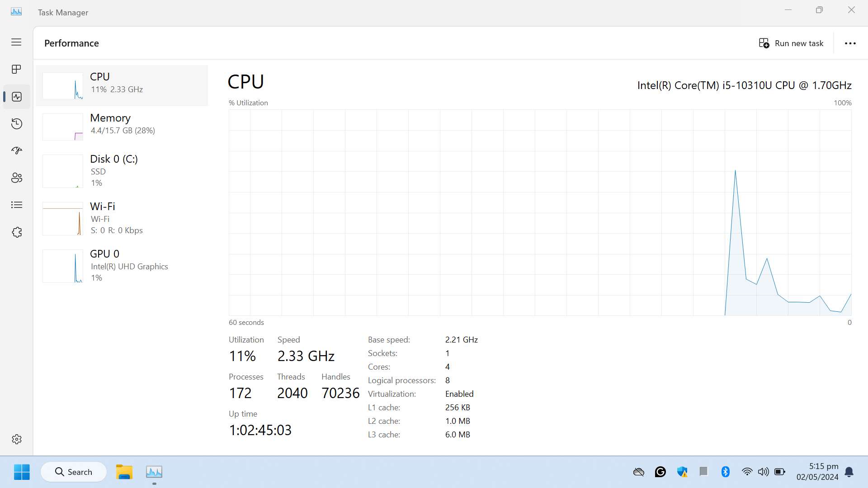Click the 11% utilization value
Image resolution: width=868 pixels, height=488 pixels.
242,356
